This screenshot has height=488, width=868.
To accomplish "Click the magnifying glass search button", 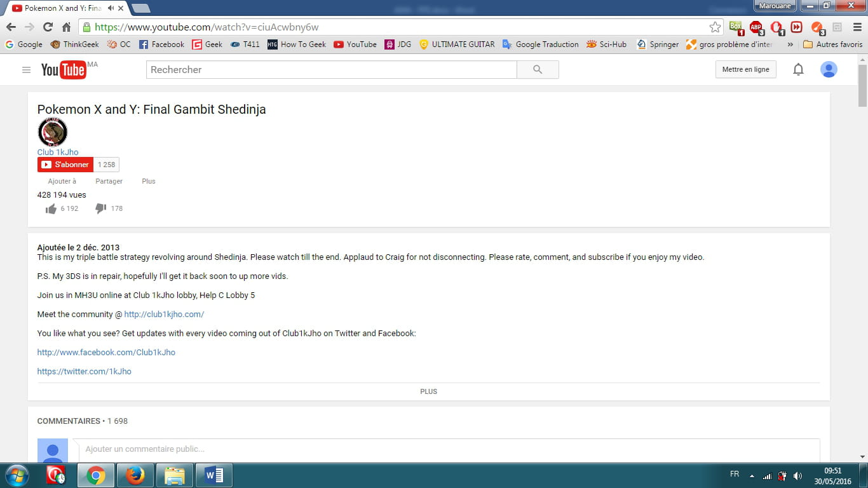I will (x=538, y=70).
